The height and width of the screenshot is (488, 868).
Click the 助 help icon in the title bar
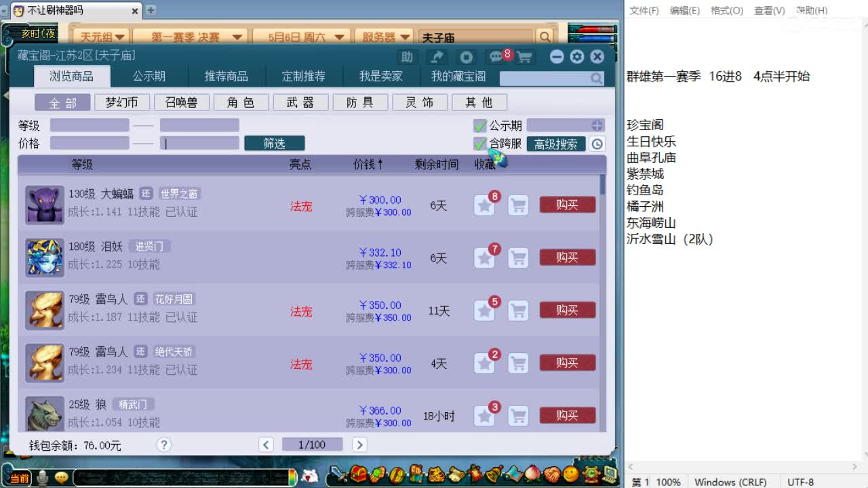click(x=406, y=57)
